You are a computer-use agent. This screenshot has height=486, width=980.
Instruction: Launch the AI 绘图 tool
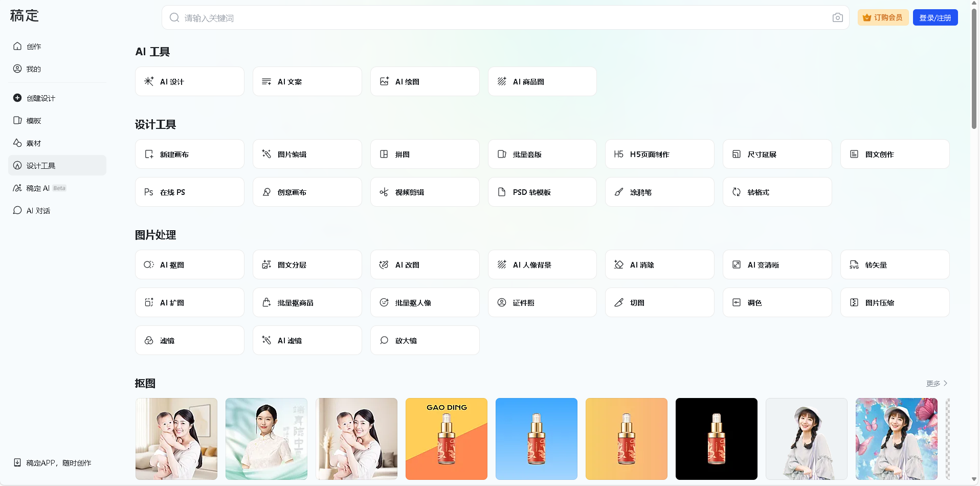[425, 81]
